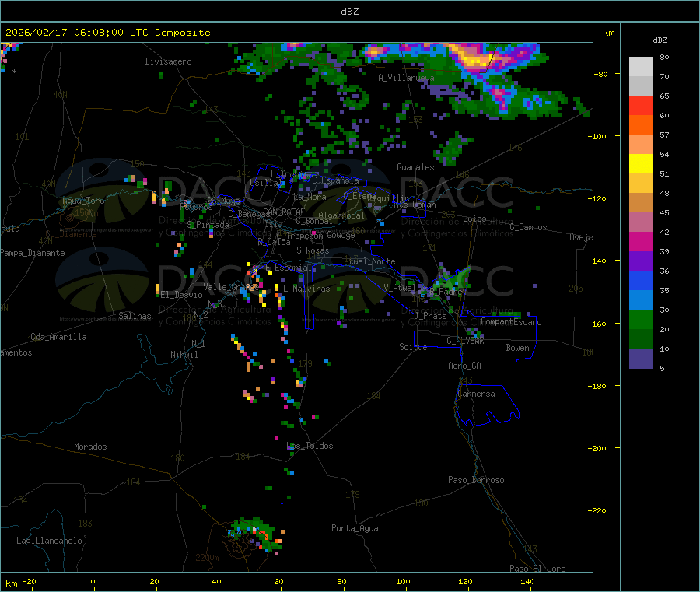The width and height of the screenshot is (700, 592).
Task: Click the 'Paso_El_Loro' map label
Action: click(537, 569)
